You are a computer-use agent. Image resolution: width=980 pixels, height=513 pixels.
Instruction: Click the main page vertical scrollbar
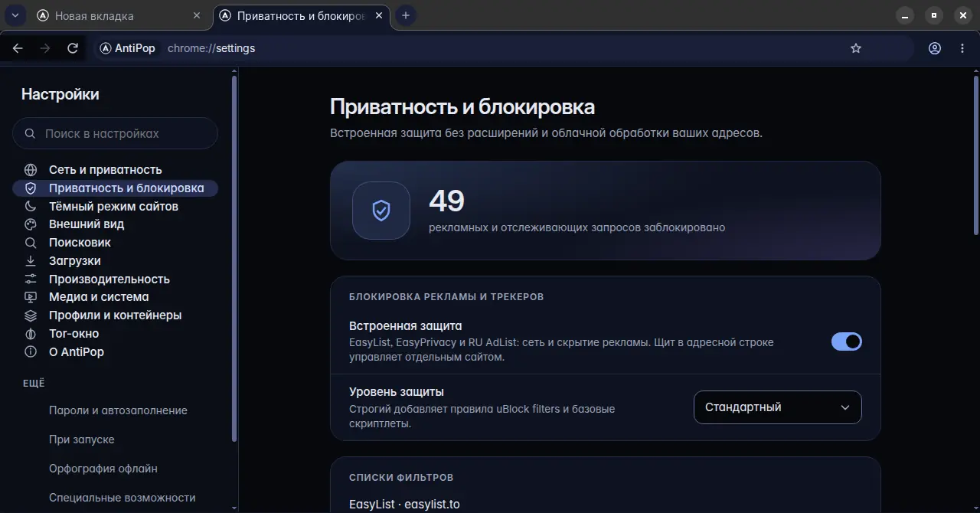pos(975,155)
